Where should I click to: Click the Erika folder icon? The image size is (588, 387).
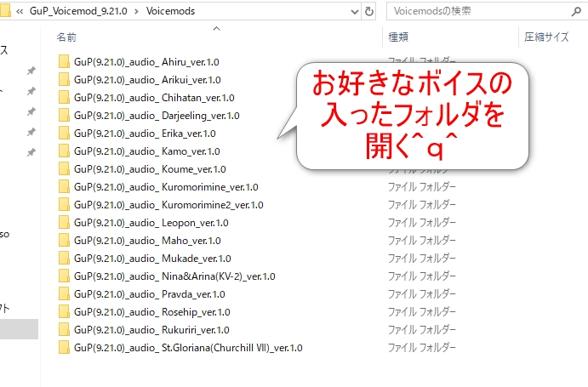tap(64, 134)
